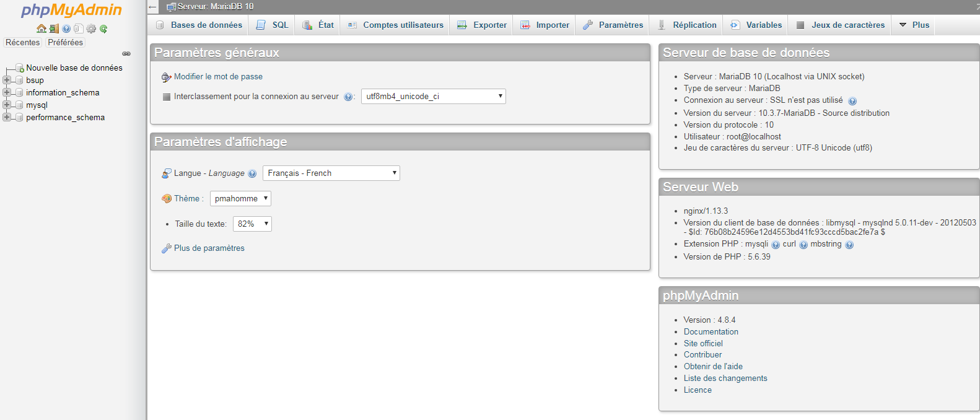Open the Jeux de caractères tab
Screen dimensions: 980x420
[840, 25]
